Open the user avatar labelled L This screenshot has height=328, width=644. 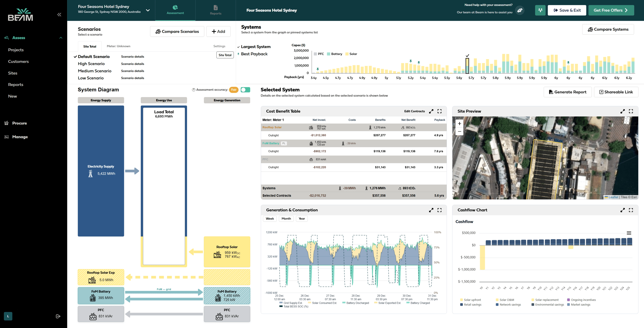pyautogui.click(x=8, y=316)
